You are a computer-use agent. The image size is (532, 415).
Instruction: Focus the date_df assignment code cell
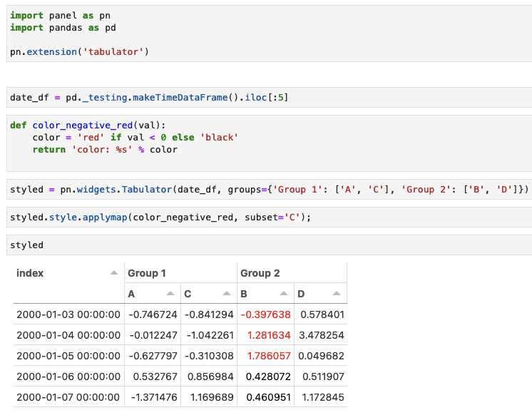coord(270,98)
